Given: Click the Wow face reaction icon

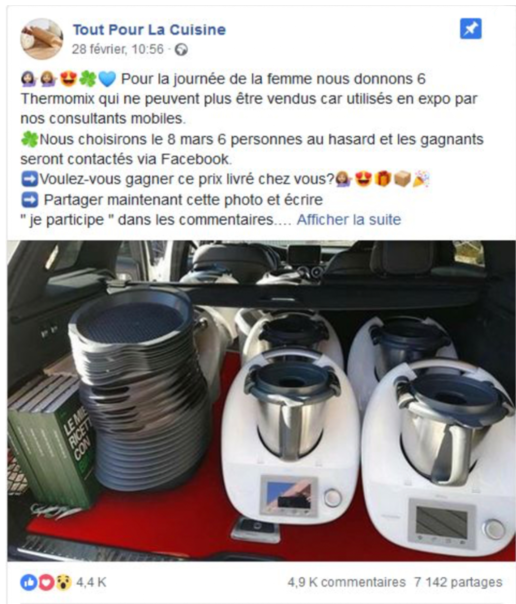Looking at the screenshot, I should click(x=63, y=582).
